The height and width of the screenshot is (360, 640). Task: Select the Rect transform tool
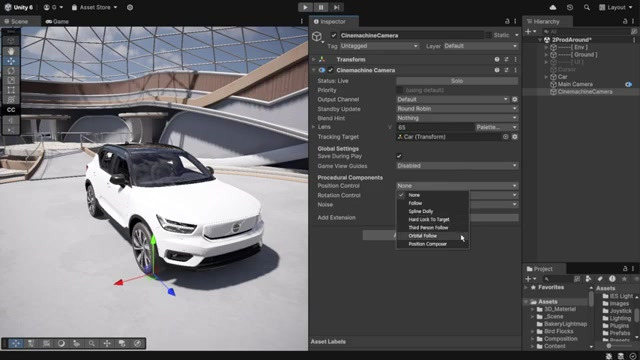point(11,90)
